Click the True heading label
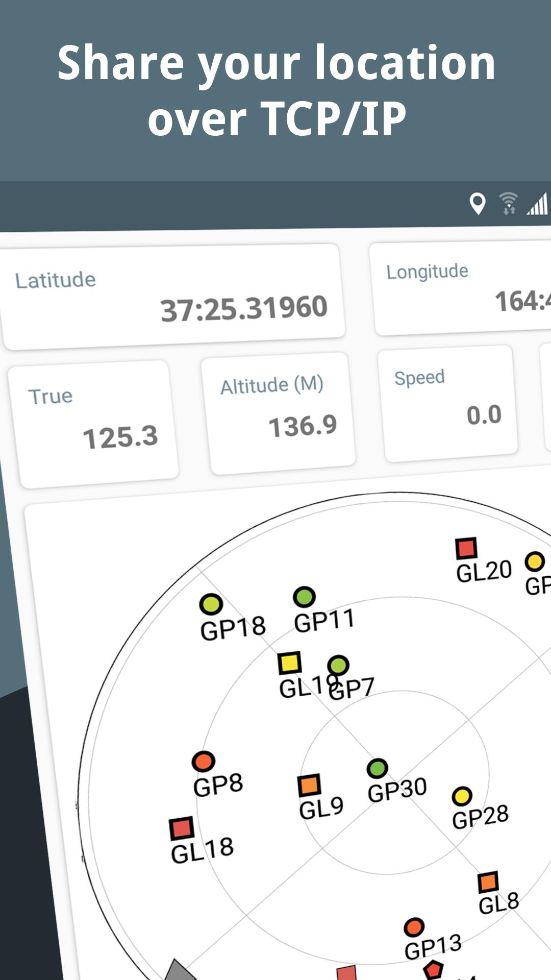The image size is (551, 980). [x=51, y=397]
